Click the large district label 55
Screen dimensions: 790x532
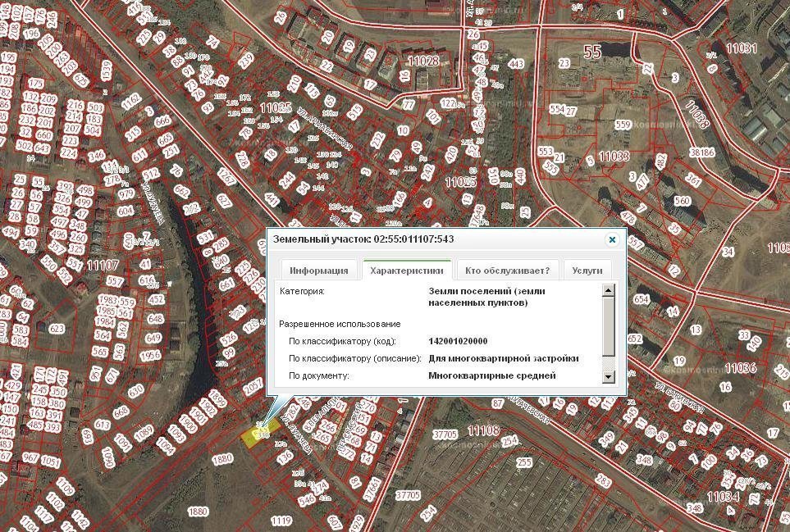(591, 52)
